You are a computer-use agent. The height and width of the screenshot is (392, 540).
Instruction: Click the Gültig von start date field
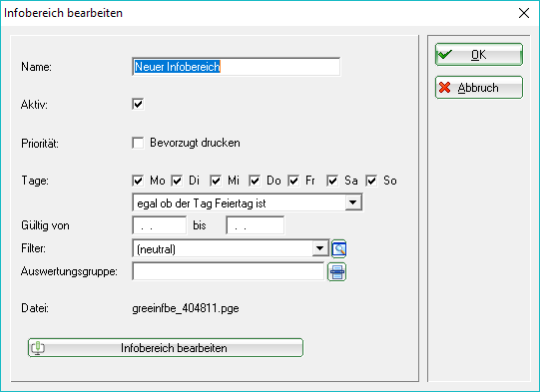point(160,225)
